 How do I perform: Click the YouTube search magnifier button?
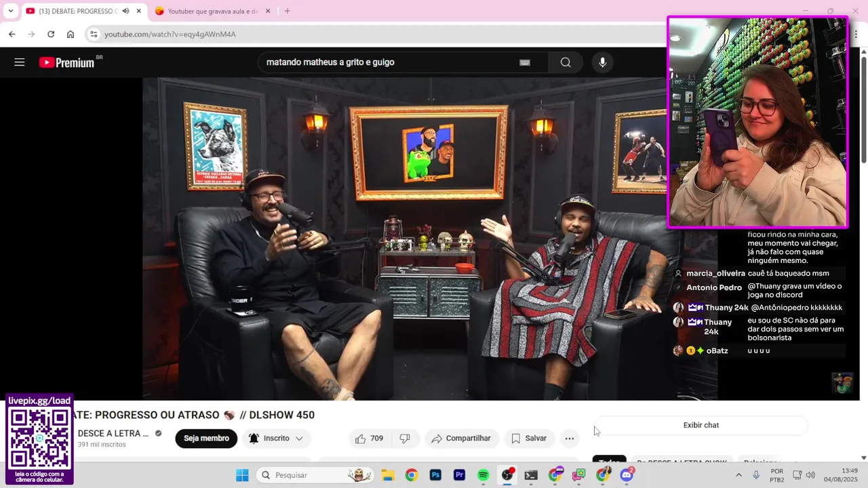[x=566, y=62]
